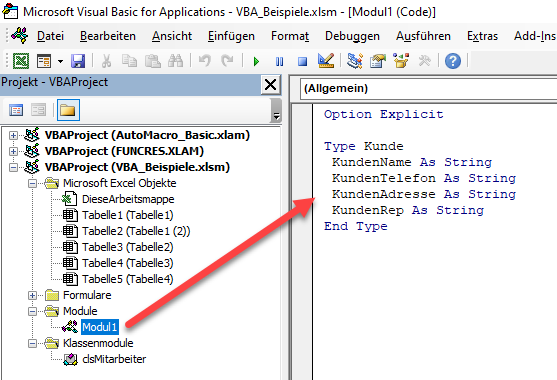Click the Toolbox wrench and hammer icon
This screenshot has height=380, width=557.
(424, 61)
